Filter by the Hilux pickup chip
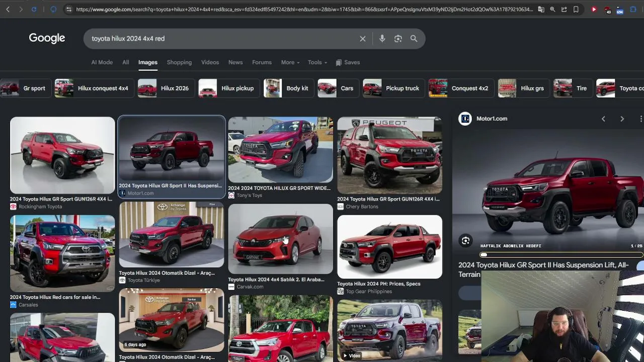This screenshot has height=362, width=644. [229, 88]
